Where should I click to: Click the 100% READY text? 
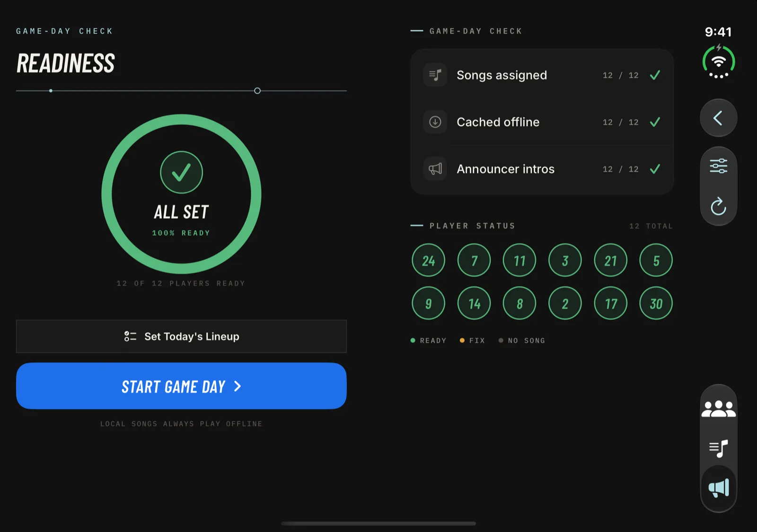coord(181,233)
